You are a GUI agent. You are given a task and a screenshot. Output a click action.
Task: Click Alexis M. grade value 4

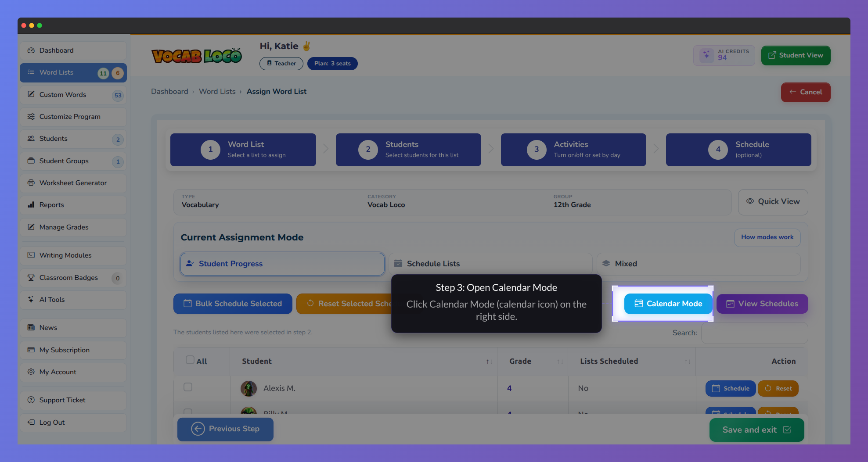point(509,388)
